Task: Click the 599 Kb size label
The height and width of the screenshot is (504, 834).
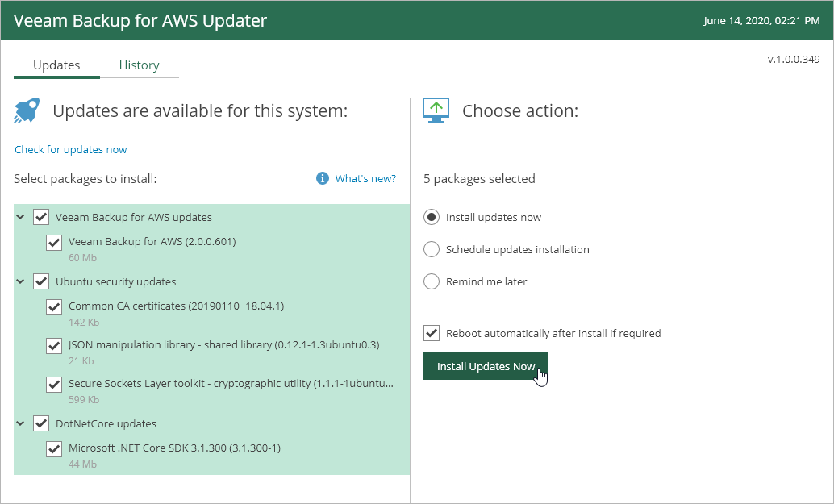Action: pyautogui.click(x=84, y=400)
